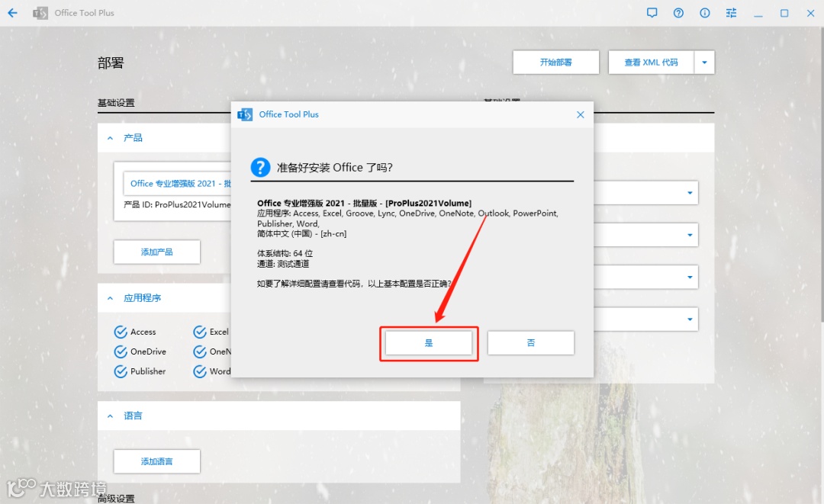This screenshot has height=504, width=824.
Task: Toggle the OneDrive application checkbox
Action: (x=121, y=352)
